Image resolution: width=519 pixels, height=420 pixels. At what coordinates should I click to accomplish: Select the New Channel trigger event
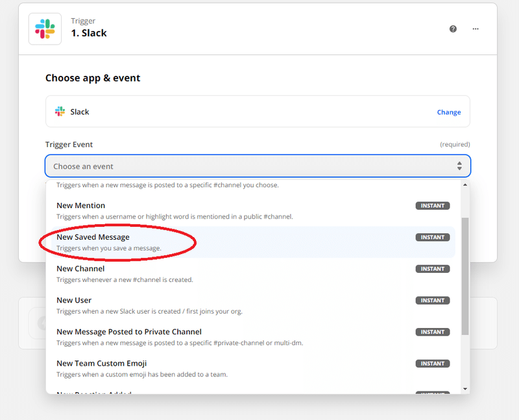tap(253, 274)
